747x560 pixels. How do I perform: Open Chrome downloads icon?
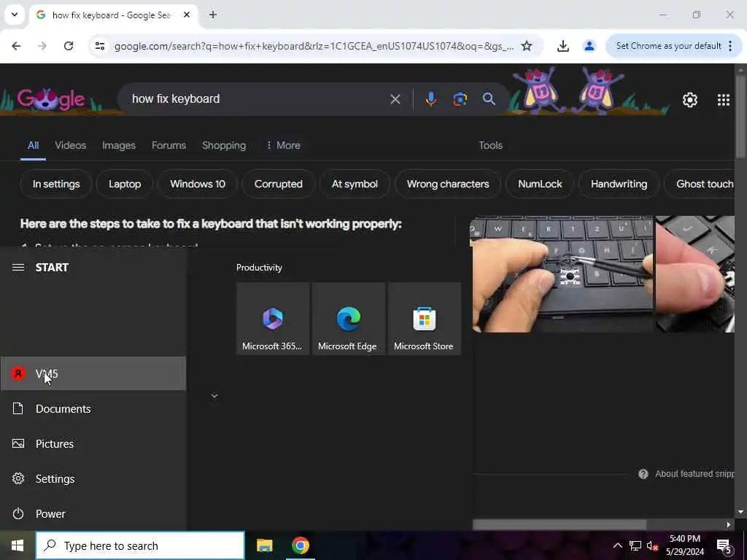(562, 46)
